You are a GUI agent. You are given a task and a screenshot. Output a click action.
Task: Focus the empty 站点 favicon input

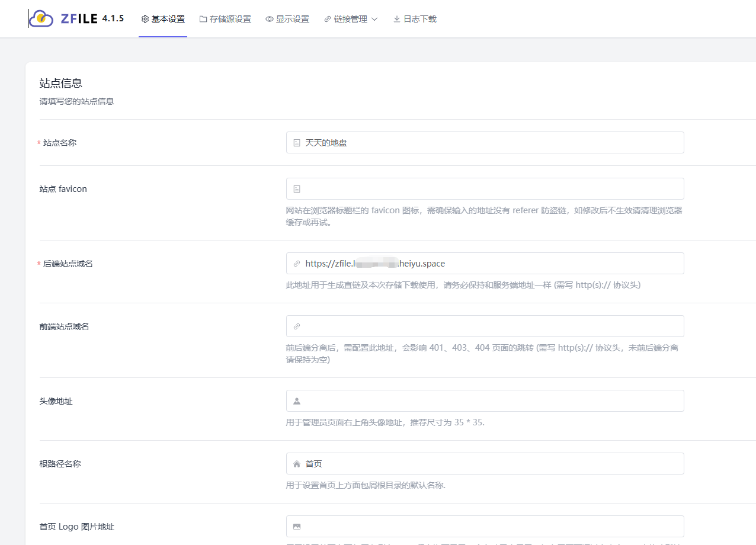[485, 189]
